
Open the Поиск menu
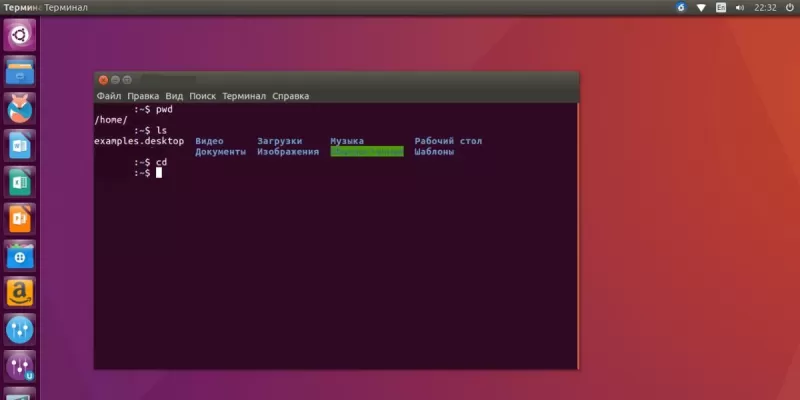pos(203,96)
